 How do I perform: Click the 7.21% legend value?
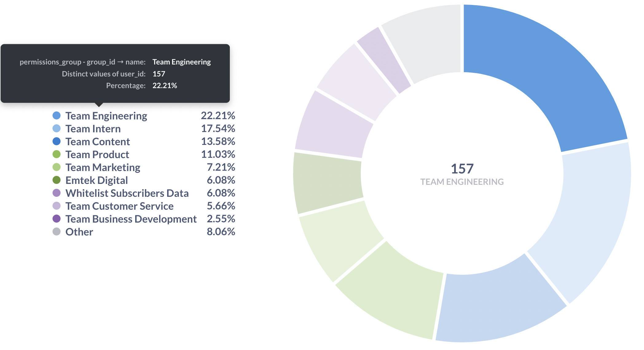pyautogui.click(x=221, y=167)
